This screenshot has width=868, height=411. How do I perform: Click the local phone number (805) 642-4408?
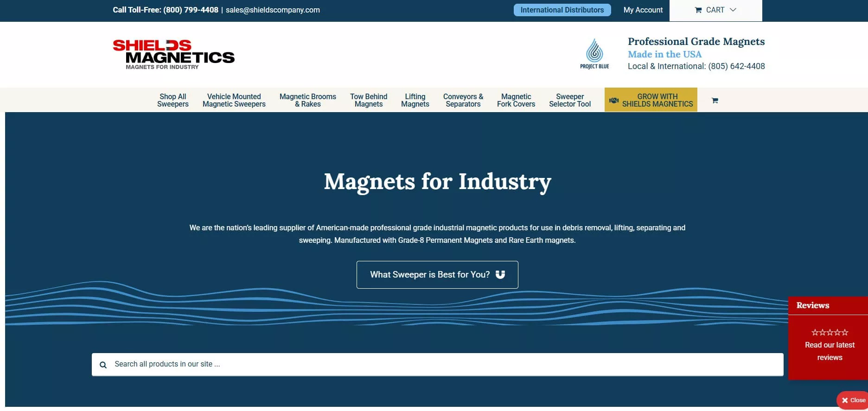click(736, 66)
